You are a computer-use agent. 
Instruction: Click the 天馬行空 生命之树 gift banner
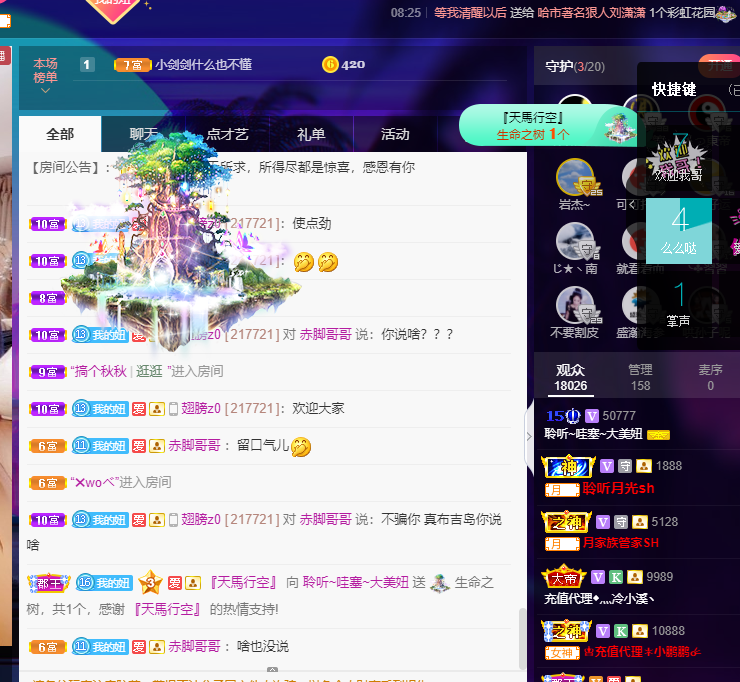[547, 126]
